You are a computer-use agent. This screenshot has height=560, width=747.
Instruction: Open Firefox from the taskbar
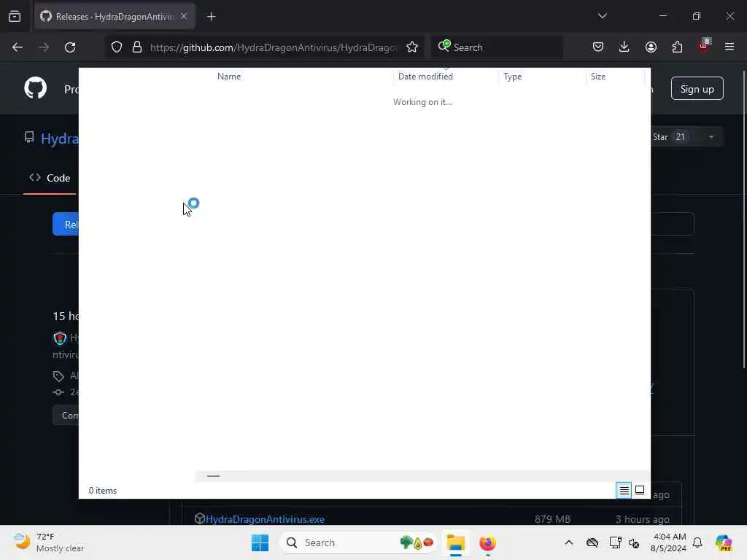pyautogui.click(x=488, y=542)
